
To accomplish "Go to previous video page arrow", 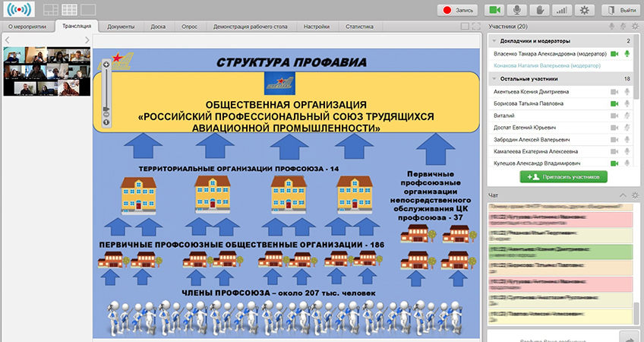I will (7, 40).
